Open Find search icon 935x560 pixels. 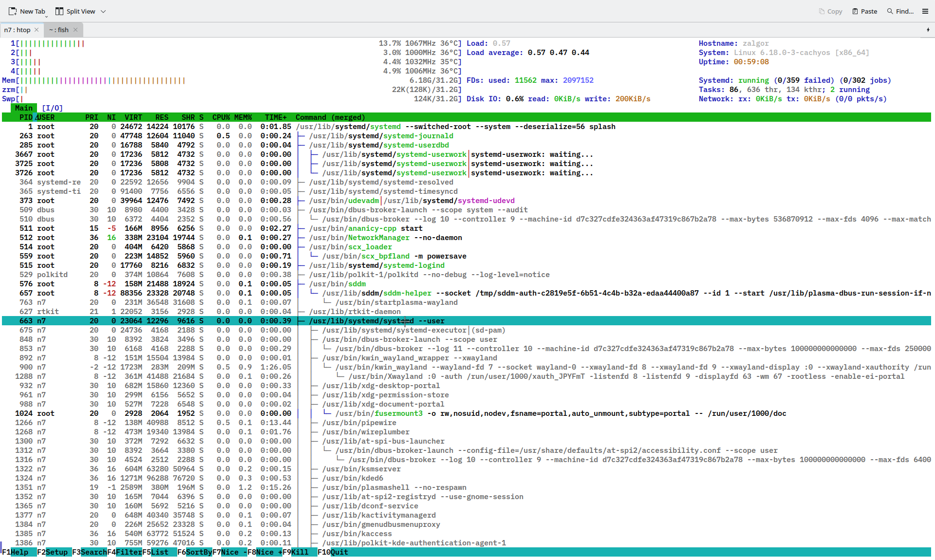(890, 11)
